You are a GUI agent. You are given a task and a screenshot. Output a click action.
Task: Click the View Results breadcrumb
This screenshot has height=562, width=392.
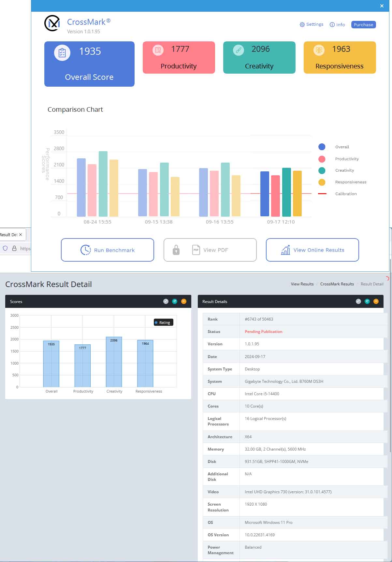(x=302, y=284)
